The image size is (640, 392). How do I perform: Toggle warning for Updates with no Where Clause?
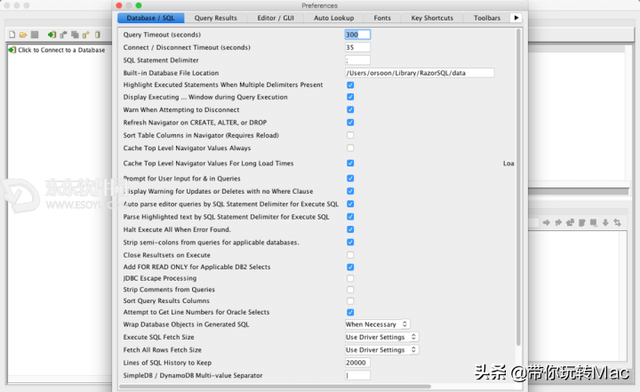click(x=350, y=191)
